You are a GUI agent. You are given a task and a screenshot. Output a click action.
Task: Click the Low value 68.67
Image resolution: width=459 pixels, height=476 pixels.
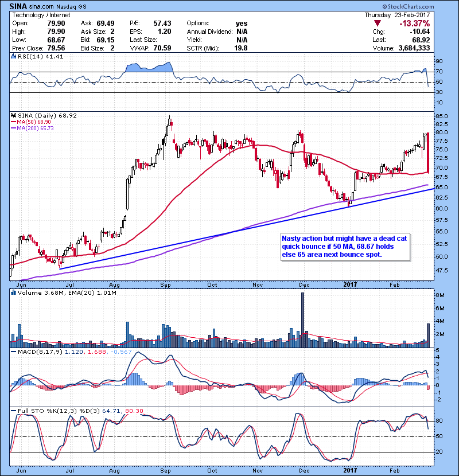[x=56, y=40]
